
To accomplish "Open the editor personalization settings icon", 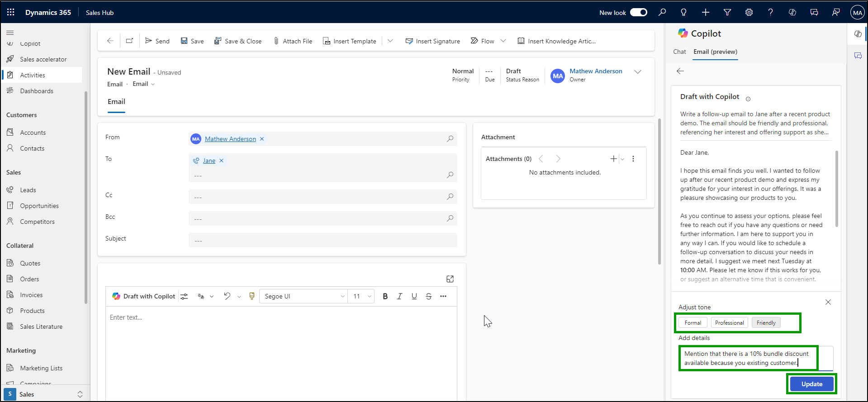I will 184,296.
